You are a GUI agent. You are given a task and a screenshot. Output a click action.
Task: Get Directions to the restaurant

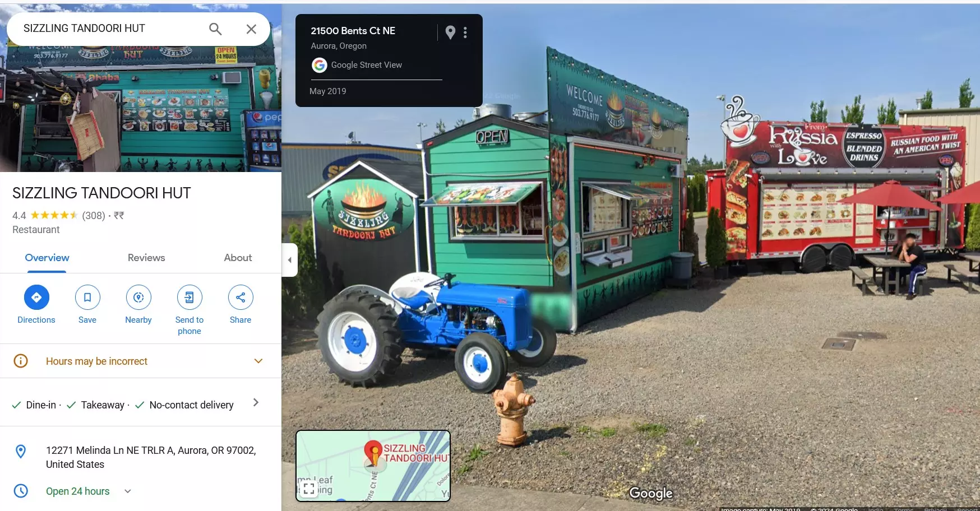(36, 298)
